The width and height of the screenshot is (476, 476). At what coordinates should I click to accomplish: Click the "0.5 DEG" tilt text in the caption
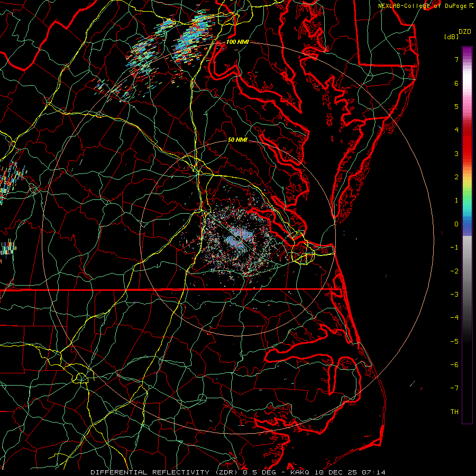click(260, 472)
